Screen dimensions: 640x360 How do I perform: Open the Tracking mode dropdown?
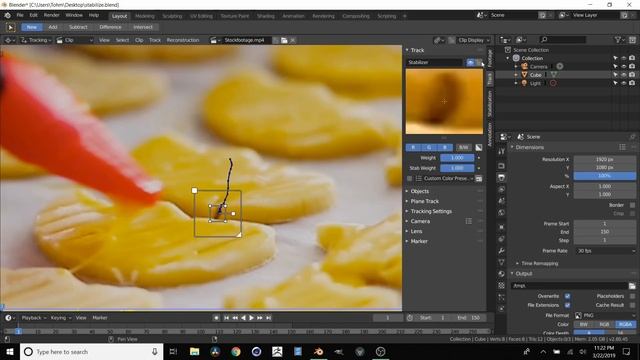[x=36, y=40]
